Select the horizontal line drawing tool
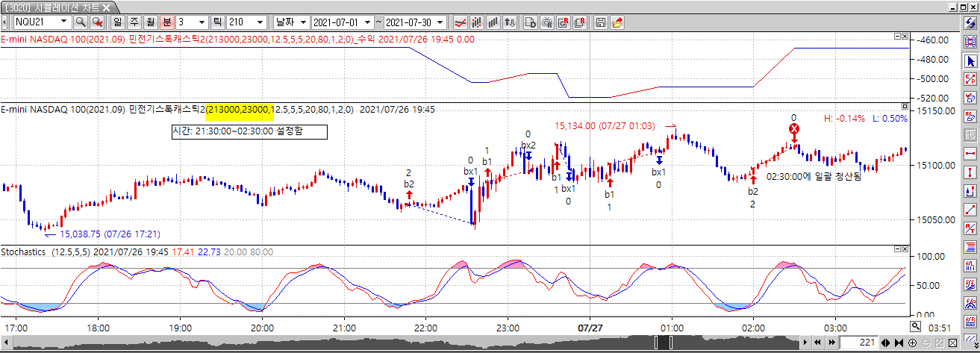This screenshot has height=353, width=980. click(970, 154)
